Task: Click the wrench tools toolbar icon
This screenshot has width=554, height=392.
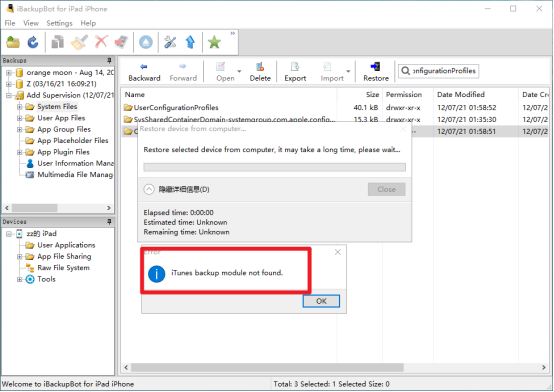Action: click(x=170, y=42)
